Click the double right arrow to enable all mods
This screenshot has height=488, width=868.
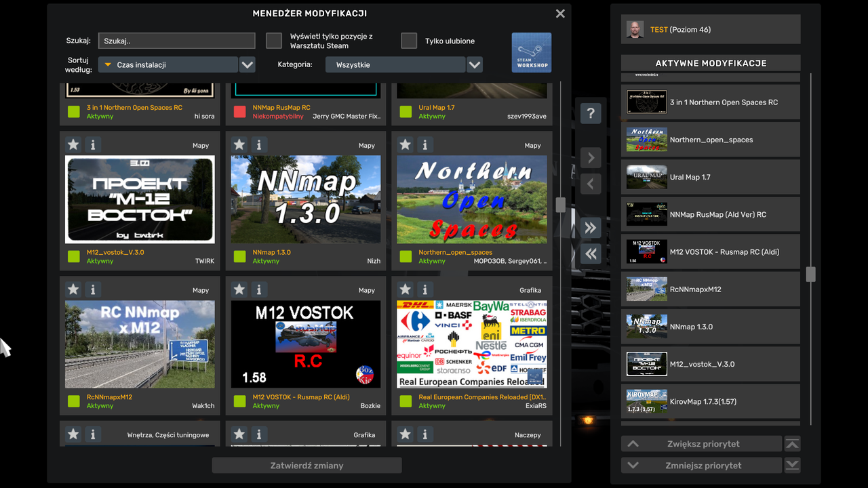click(x=590, y=228)
